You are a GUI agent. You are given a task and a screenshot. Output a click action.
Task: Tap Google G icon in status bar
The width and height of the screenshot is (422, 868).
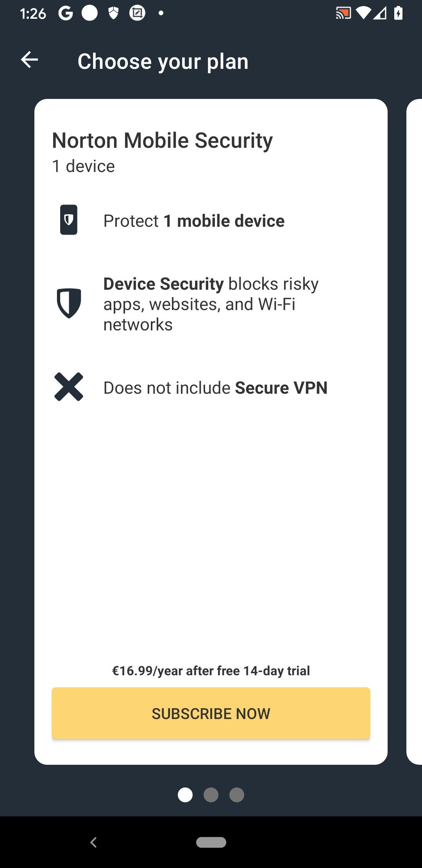pos(66,13)
